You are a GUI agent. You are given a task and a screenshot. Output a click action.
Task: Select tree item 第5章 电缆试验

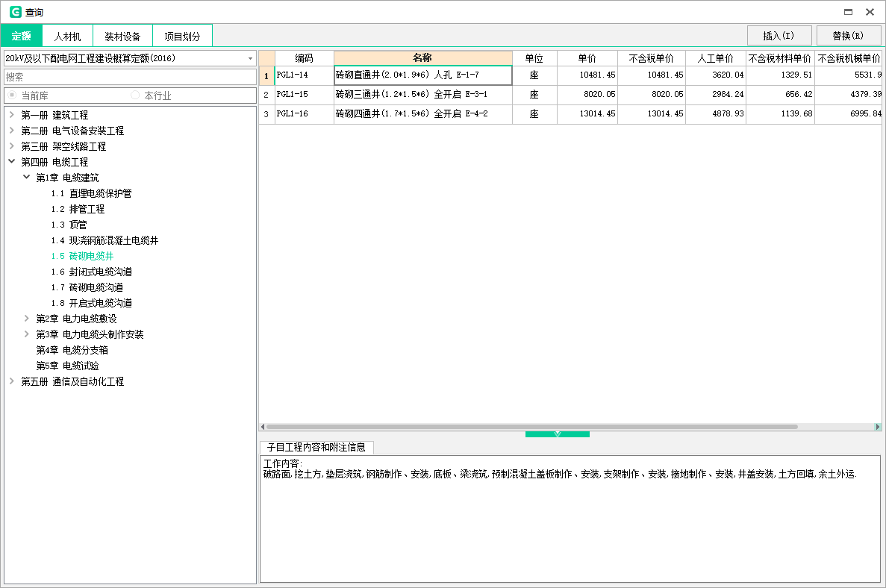click(67, 366)
